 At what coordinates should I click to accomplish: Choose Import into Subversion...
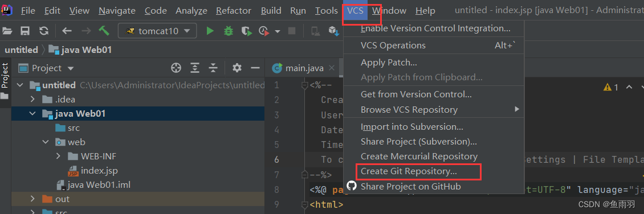[434, 127]
